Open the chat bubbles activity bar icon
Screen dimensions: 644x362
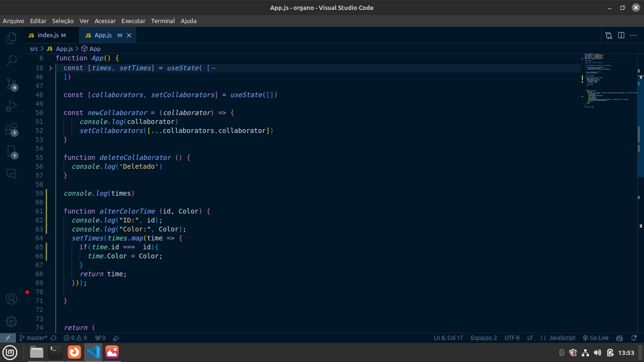click(x=11, y=173)
